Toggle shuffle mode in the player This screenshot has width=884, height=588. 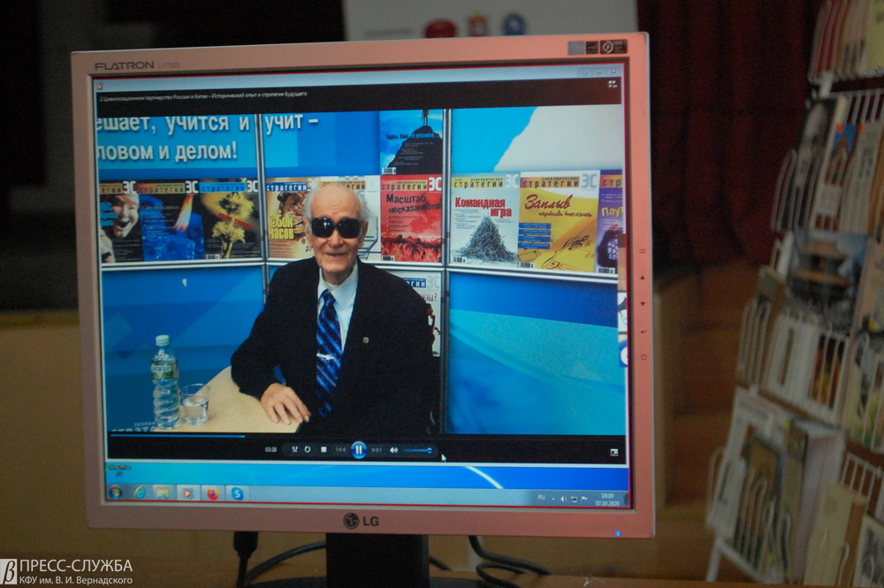click(294, 449)
